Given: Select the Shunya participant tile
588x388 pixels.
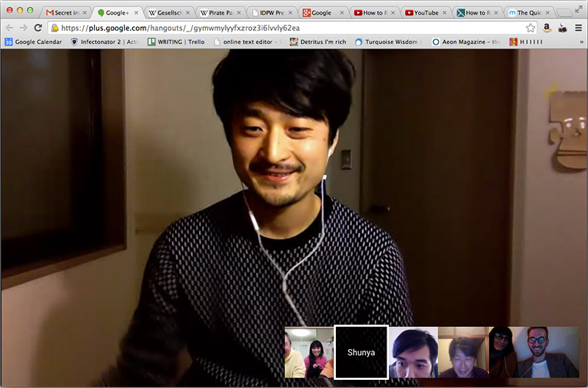Looking at the screenshot, I should pos(361,352).
